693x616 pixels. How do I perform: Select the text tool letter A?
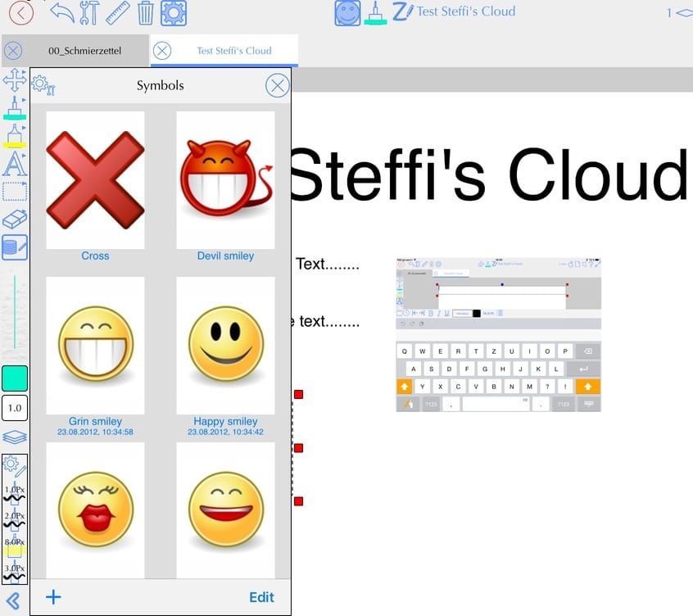click(15, 165)
